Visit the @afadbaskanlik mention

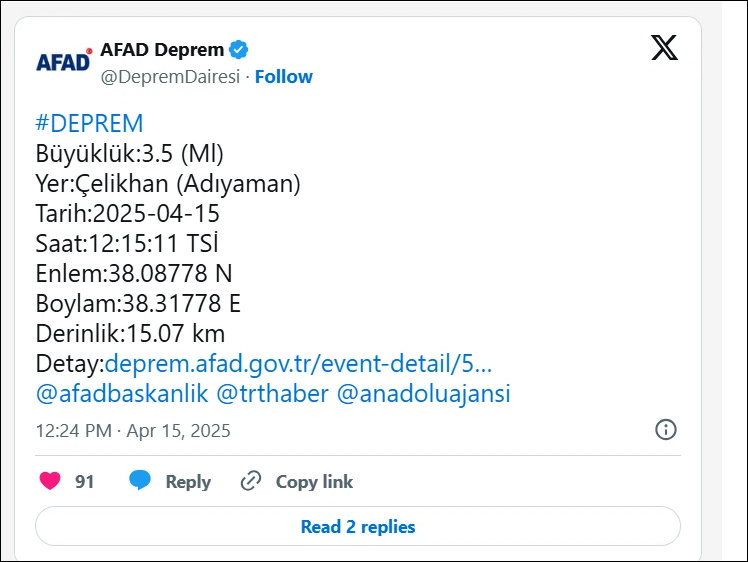pyautogui.click(x=122, y=393)
